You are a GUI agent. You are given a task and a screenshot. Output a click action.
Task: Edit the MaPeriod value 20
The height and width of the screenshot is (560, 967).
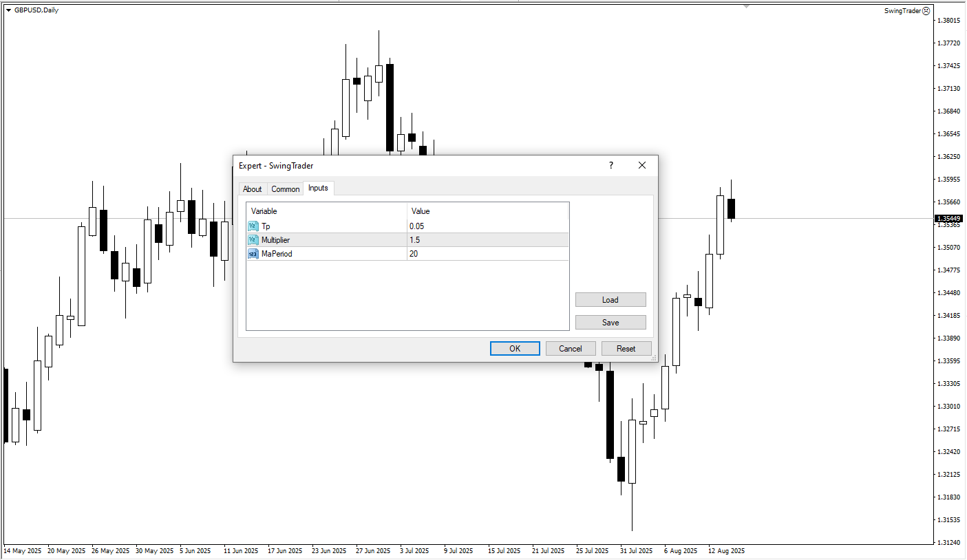pos(488,254)
